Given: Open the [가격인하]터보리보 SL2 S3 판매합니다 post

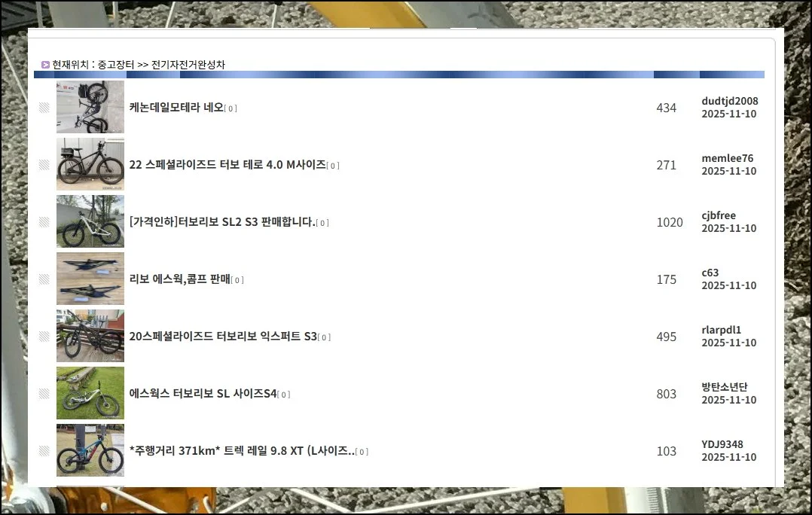Looking at the screenshot, I should tap(222, 222).
